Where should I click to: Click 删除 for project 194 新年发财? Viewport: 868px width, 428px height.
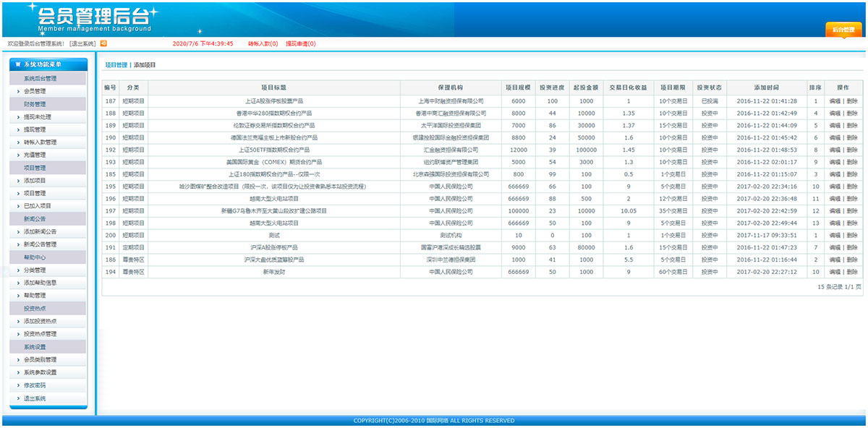pyautogui.click(x=852, y=272)
